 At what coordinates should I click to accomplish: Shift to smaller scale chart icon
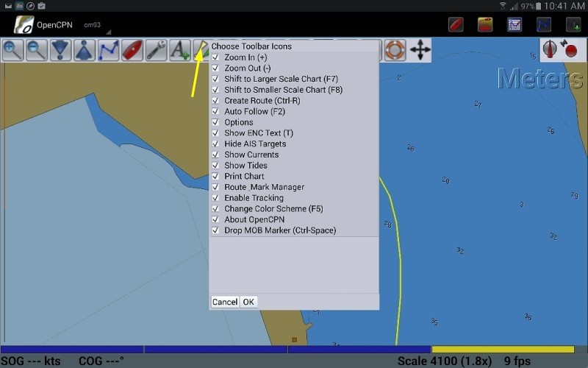[85, 50]
